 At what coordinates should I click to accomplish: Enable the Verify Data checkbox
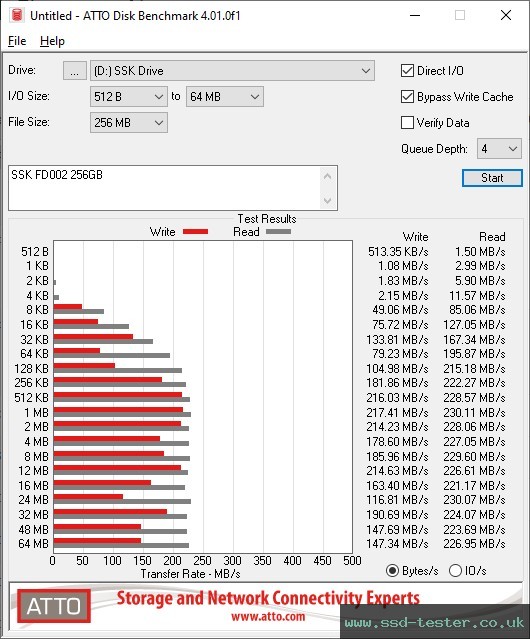407,123
